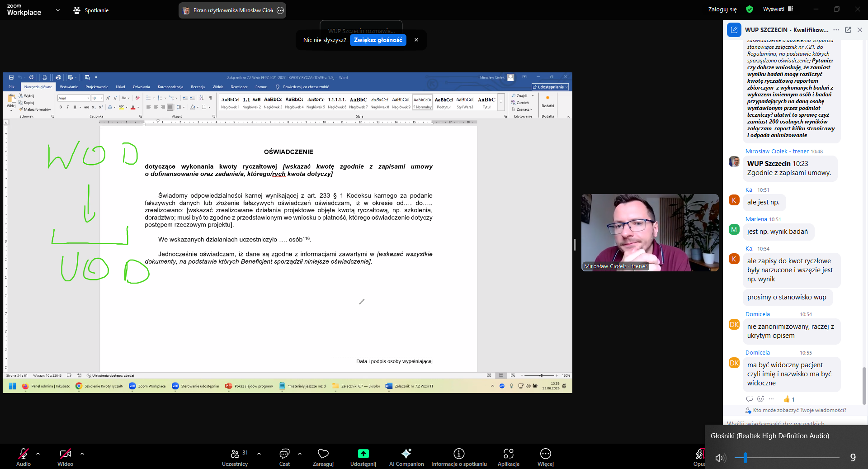The width and height of the screenshot is (868, 469).
Task: Close the WUP SZCZECIN chat panel
Action: click(x=860, y=30)
